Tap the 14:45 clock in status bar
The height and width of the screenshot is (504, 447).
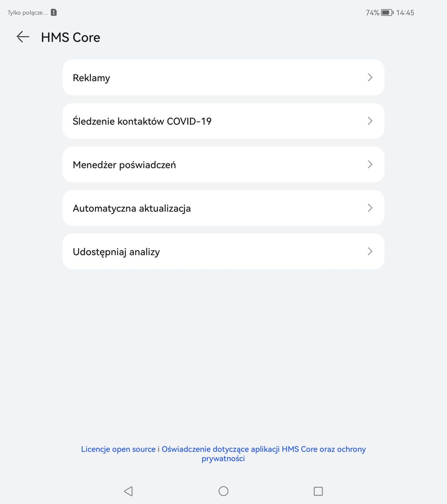(x=405, y=13)
